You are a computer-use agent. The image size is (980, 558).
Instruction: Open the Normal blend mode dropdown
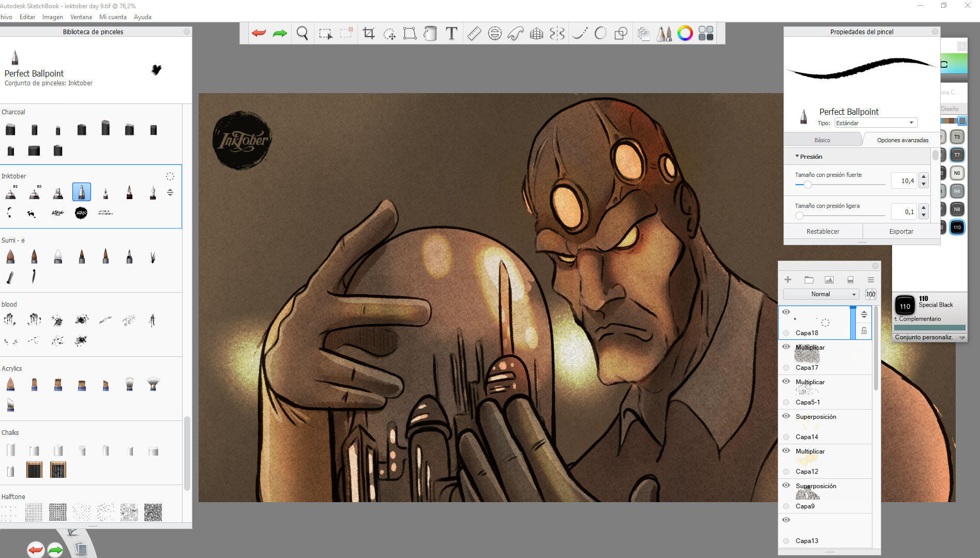click(x=821, y=294)
